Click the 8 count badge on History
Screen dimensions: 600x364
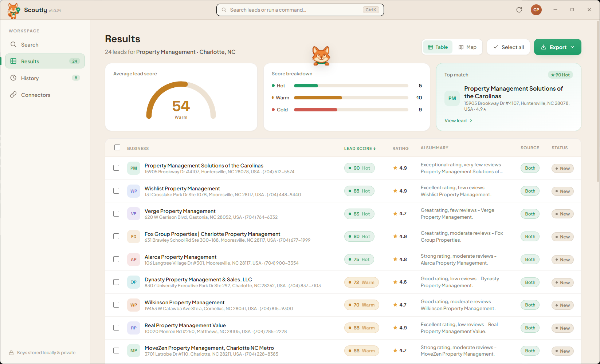click(x=76, y=78)
